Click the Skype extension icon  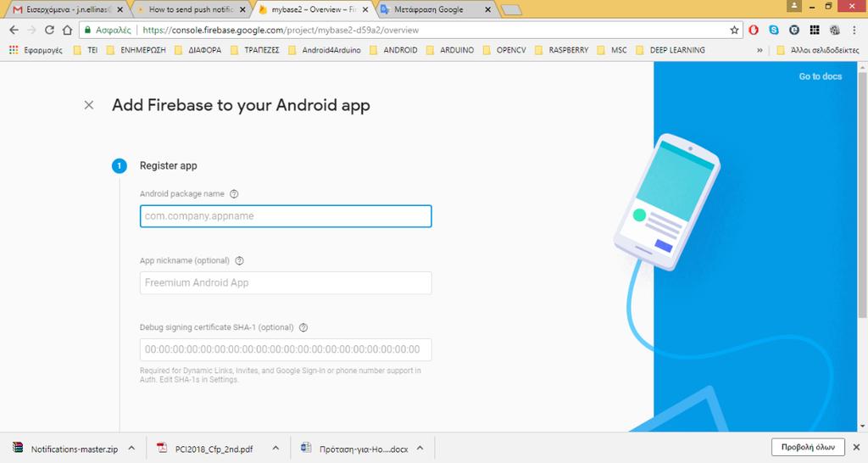[774, 30]
